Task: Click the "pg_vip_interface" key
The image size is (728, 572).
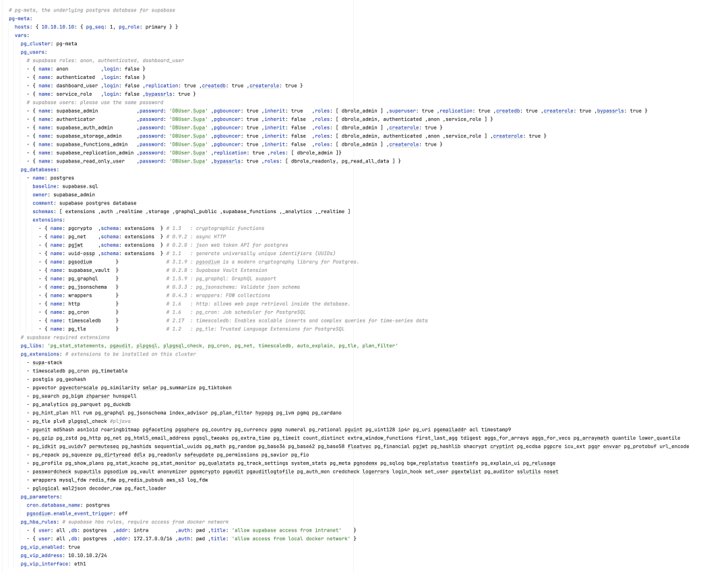Action: pyautogui.click(x=44, y=564)
